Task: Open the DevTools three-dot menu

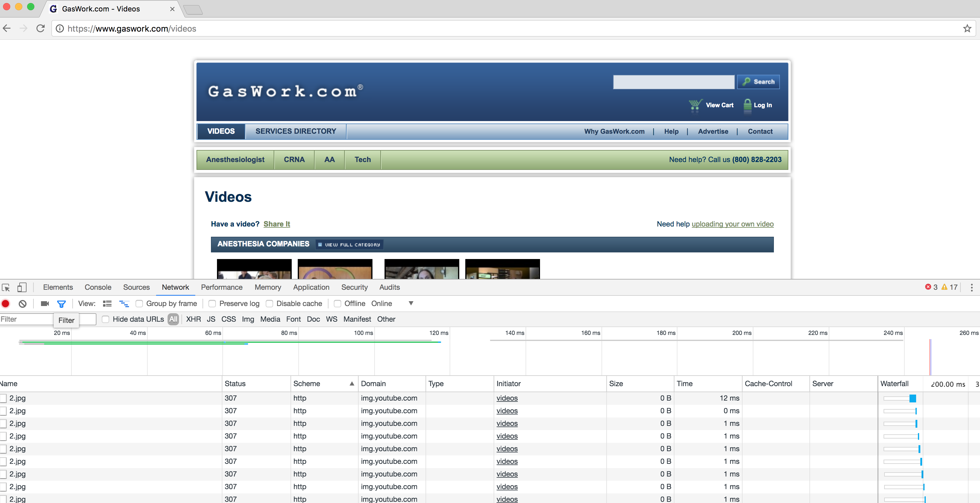Action: [x=971, y=287]
